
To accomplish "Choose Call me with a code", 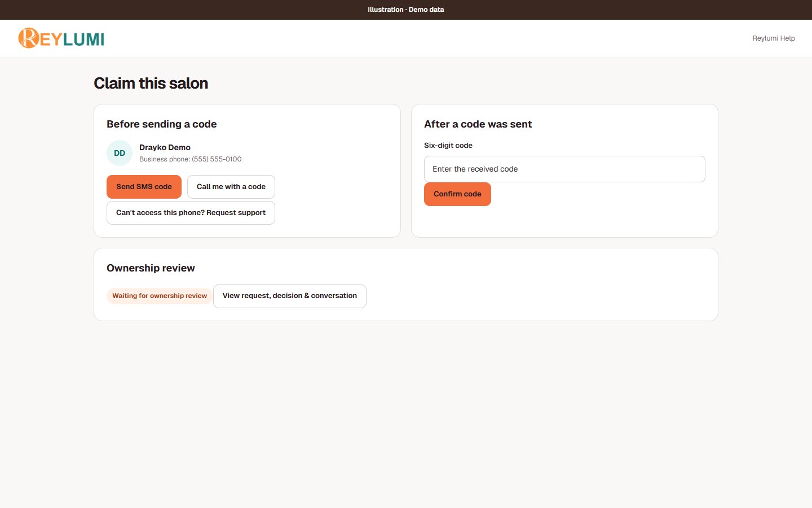I will pyautogui.click(x=231, y=187).
